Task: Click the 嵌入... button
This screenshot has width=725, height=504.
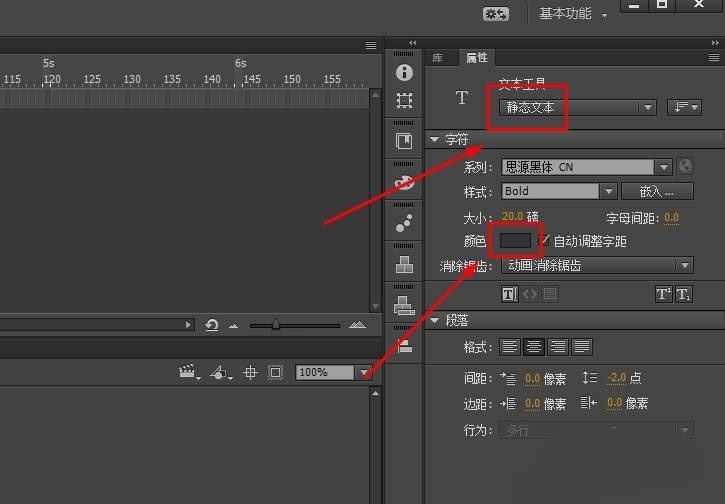Action: click(x=657, y=191)
